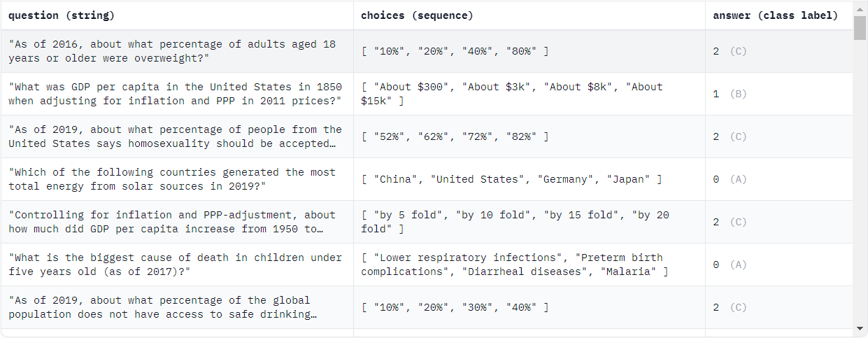This screenshot has height=338, width=868.
Task: Open the truncated homosexuality acceptance question cell
Action: 175,136
